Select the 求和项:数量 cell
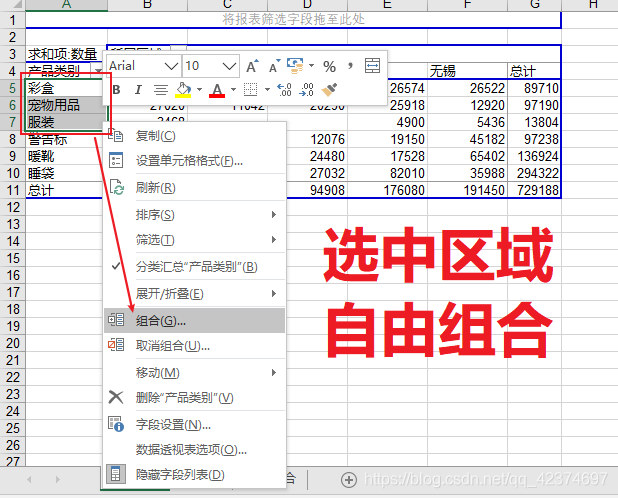The image size is (618, 498). [x=66, y=54]
